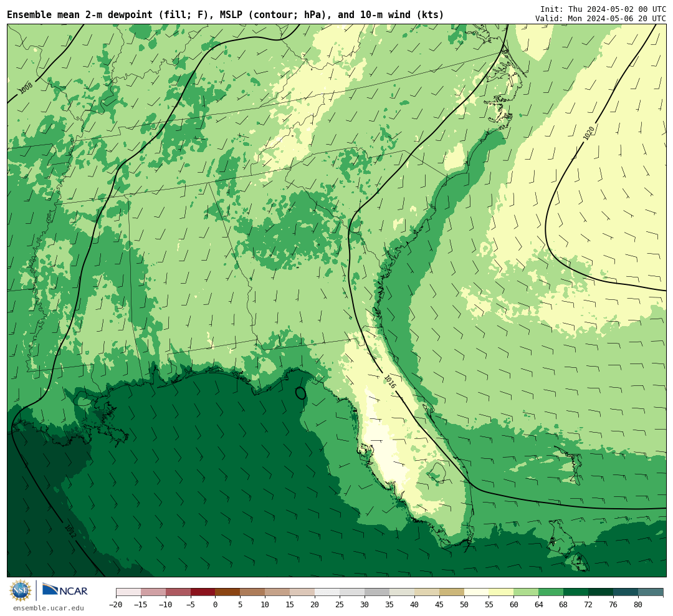This screenshot has height=616, width=673.
Task: Click the 55 colorbar tick label
Action: coord(489,605)
